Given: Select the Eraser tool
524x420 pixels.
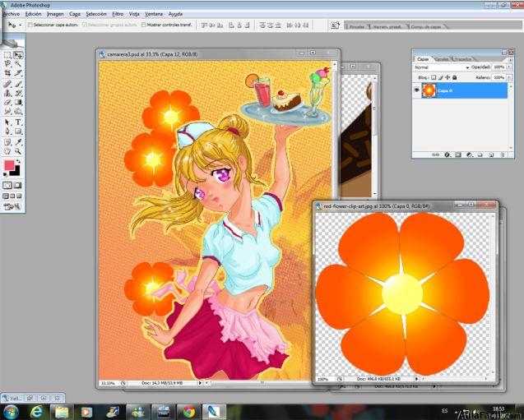Looking at the screenshot, I should click(7, 102).
